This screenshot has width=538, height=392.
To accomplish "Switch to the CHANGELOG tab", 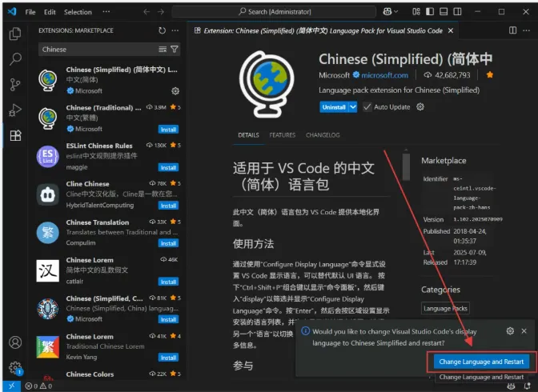I will coord(323,135).
